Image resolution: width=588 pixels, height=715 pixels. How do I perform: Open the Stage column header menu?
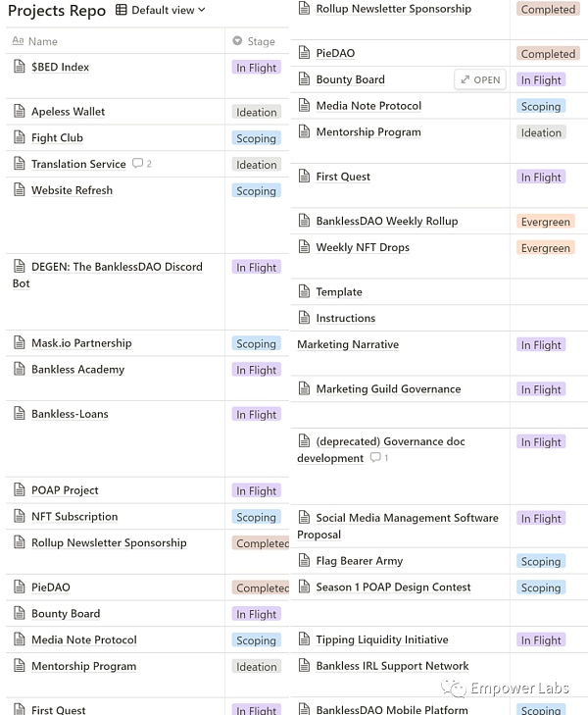tap(255, 41)
